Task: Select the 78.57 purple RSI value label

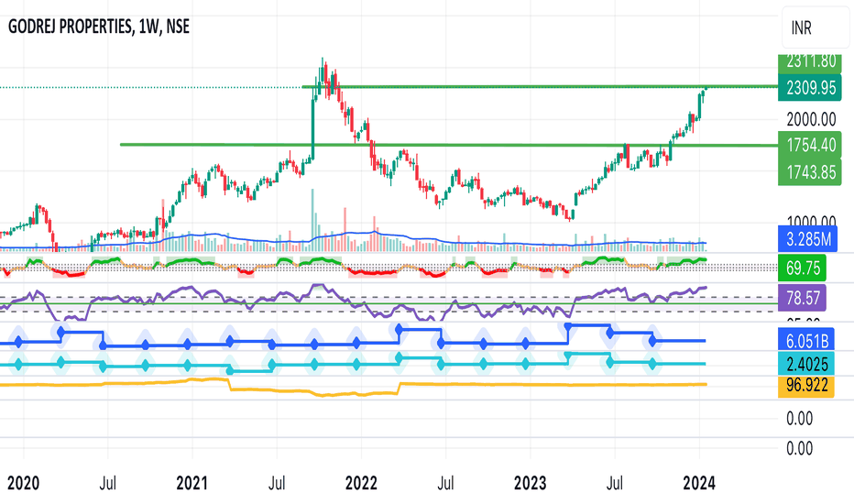Action: pos(803,298)
